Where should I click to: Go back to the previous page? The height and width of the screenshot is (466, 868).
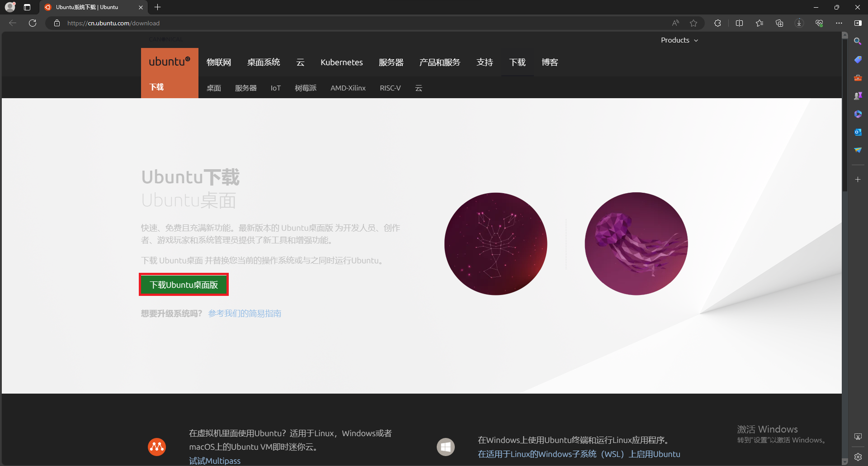[13, 23]
